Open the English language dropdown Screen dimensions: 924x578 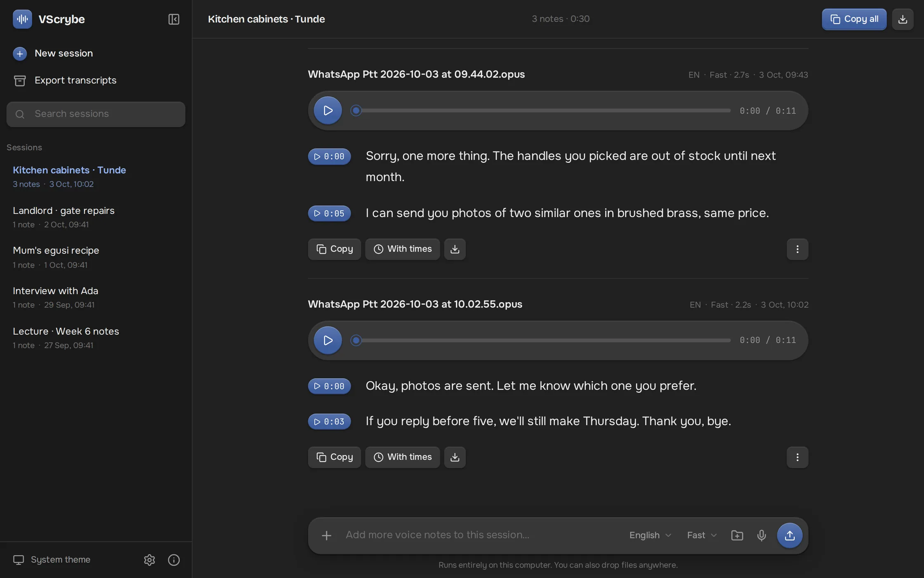pyautogui.click(x=650, y=535)
